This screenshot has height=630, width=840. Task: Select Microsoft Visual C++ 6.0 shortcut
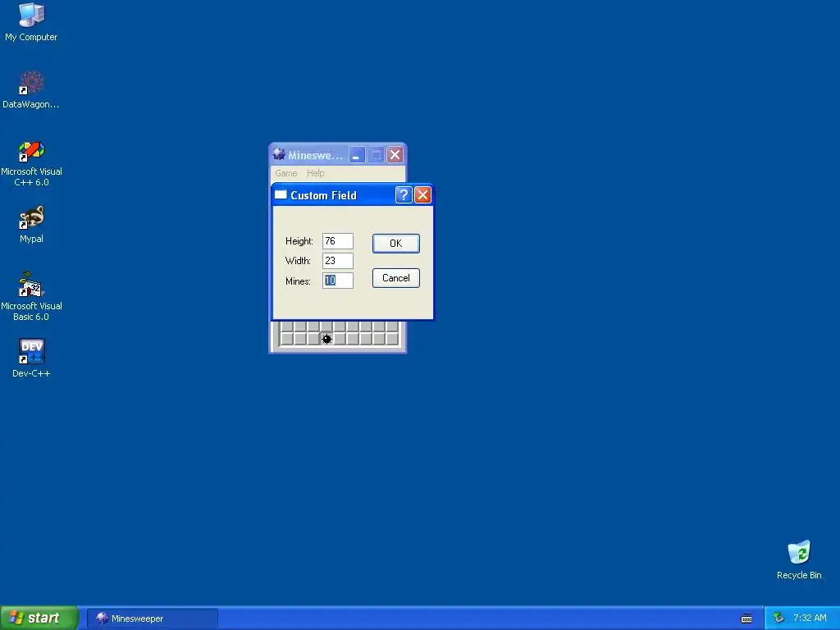tap(31, 163)
